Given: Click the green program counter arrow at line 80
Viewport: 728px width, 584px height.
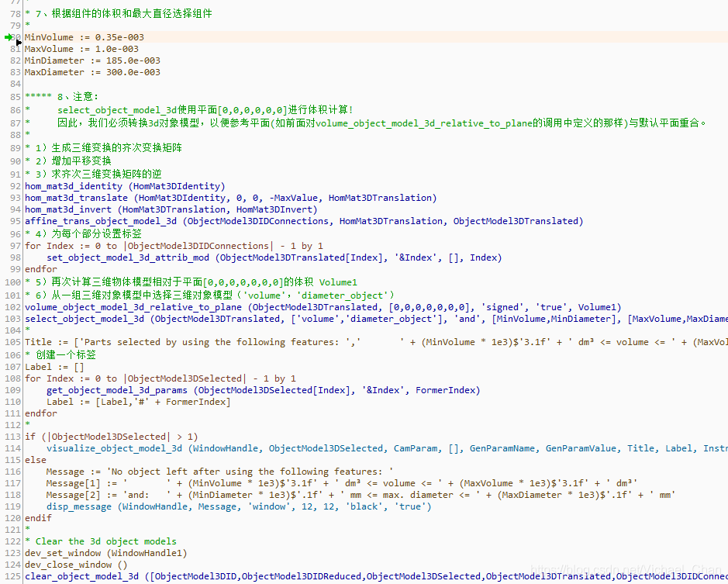Looking at the screenshot, I should click(9, 37).
